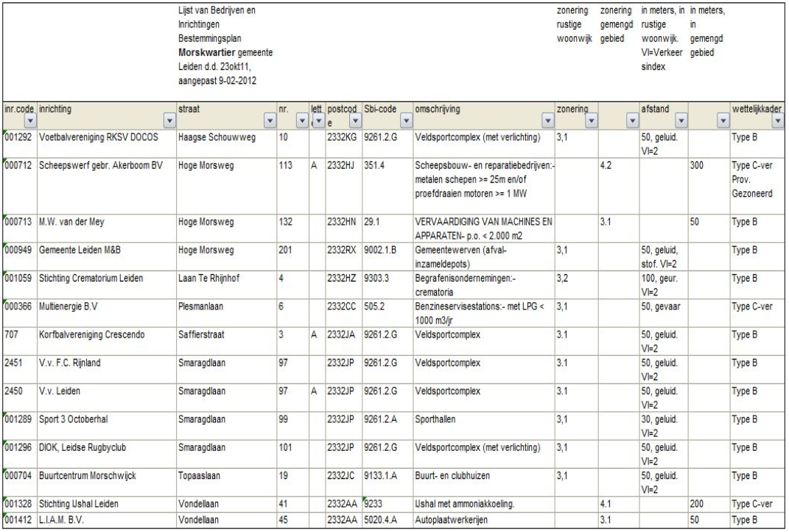This screenshot has height=532, width=789.
Task: Click Sbi-code cell '9303.3'
Action: pyautogui.click(x=388, y=284)
